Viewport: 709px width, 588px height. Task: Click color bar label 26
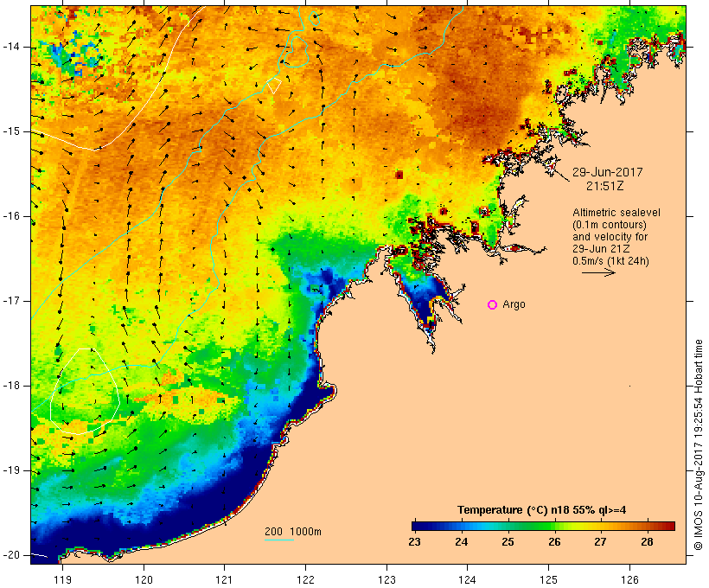click(554, 542)
